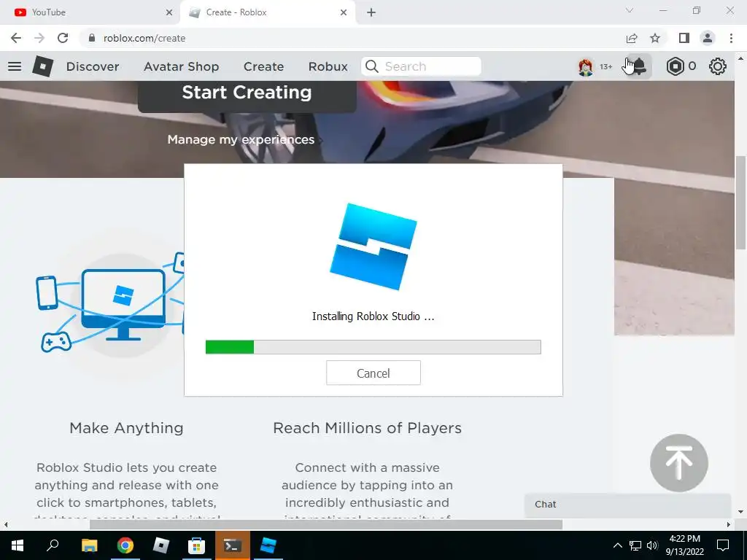
Task: Close the Create - Roblox tab
Action: point(344,12)
